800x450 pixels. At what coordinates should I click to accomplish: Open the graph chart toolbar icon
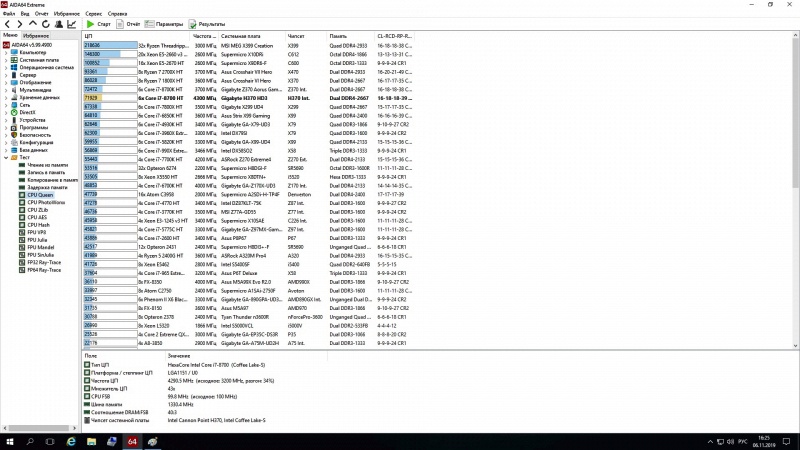[71, 24]
